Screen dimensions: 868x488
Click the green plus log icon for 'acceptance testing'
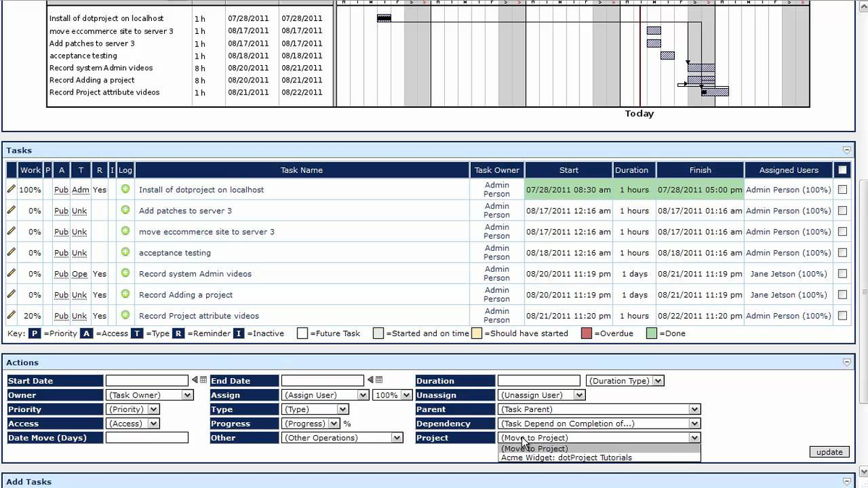[125, 252]
